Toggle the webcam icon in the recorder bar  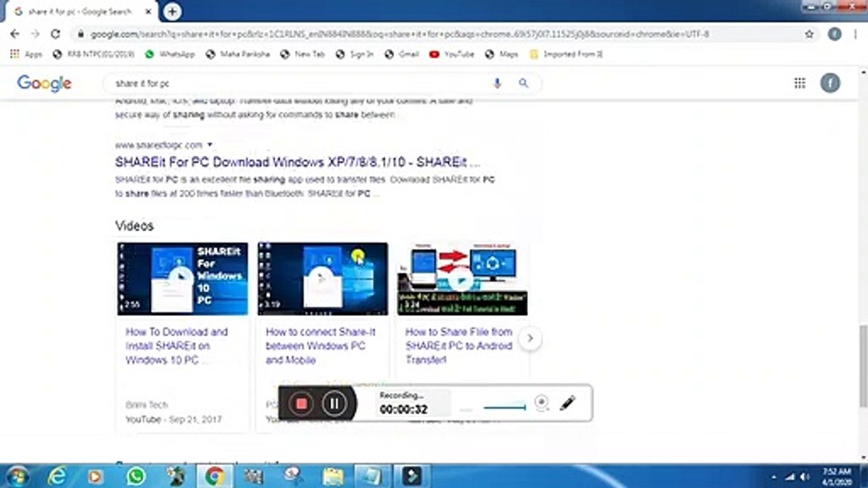[x=541, y=403]
